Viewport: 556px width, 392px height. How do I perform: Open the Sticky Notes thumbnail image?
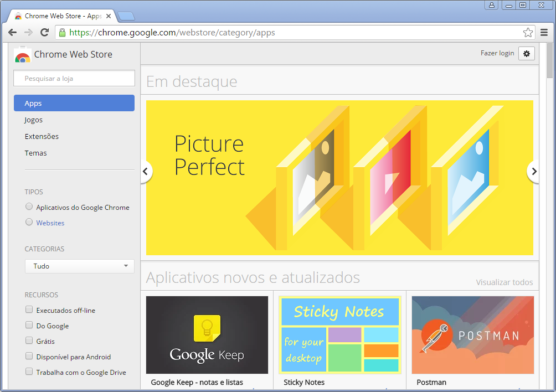tap(339, 335)
